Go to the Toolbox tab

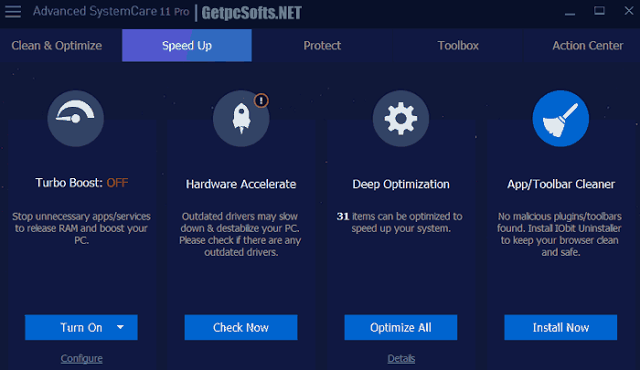click(458, 45)
